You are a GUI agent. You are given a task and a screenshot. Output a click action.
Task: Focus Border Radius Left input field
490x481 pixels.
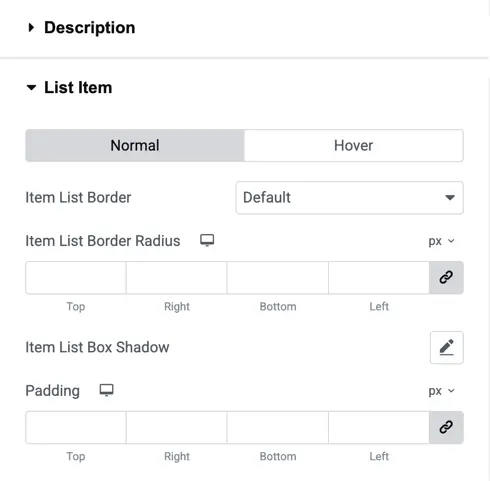click(379, 278)
